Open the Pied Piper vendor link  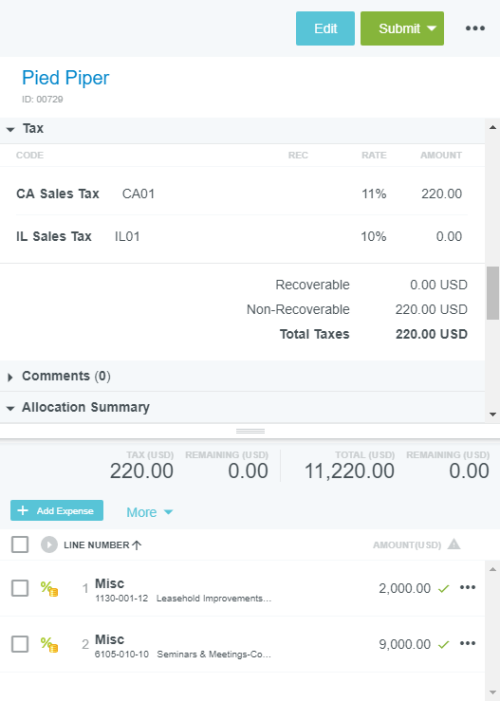pos(65,78)
